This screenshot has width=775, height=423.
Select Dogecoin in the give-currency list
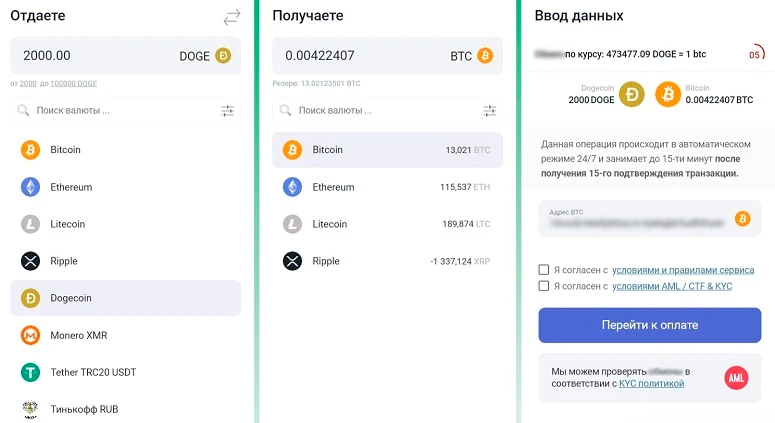[125, 298]
